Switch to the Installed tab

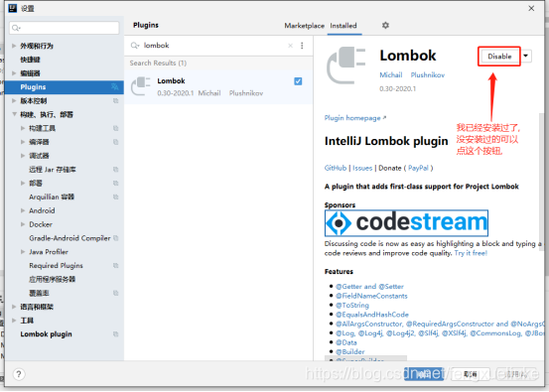[x=343, y=26]
